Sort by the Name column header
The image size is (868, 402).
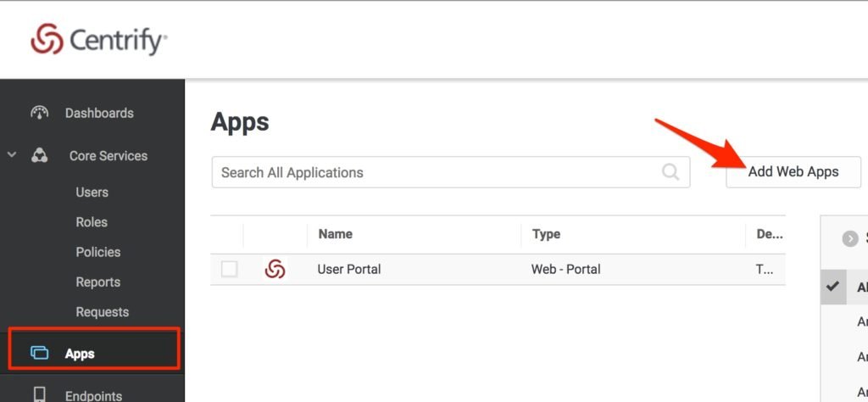(336, 234)
